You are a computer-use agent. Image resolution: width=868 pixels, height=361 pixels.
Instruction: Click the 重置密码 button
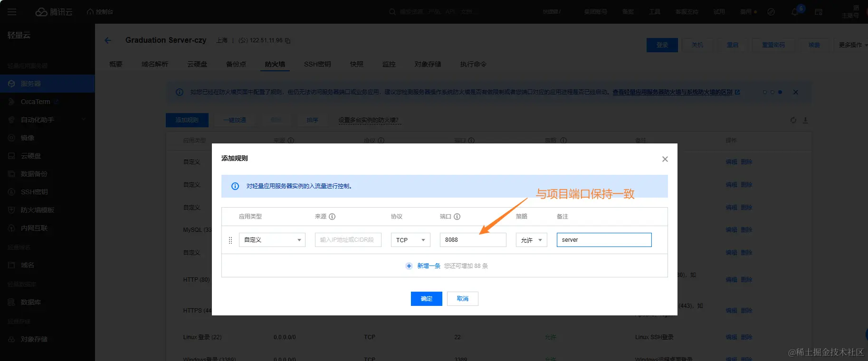773,45
